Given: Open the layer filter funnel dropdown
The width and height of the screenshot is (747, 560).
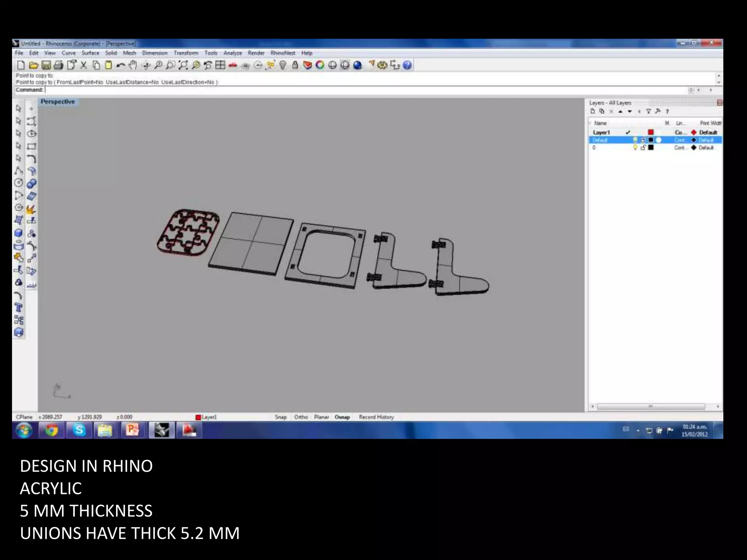Looking at the screenshot, I should click(x=649, y=112).
